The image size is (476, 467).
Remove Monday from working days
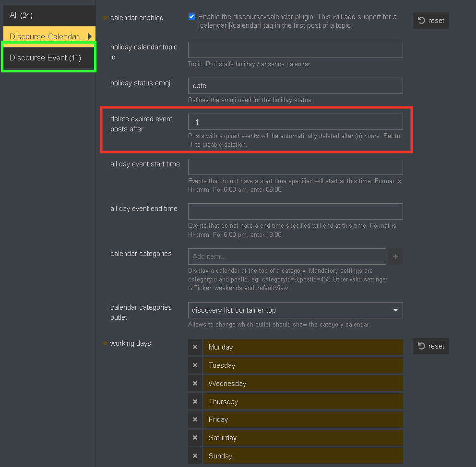195,347
